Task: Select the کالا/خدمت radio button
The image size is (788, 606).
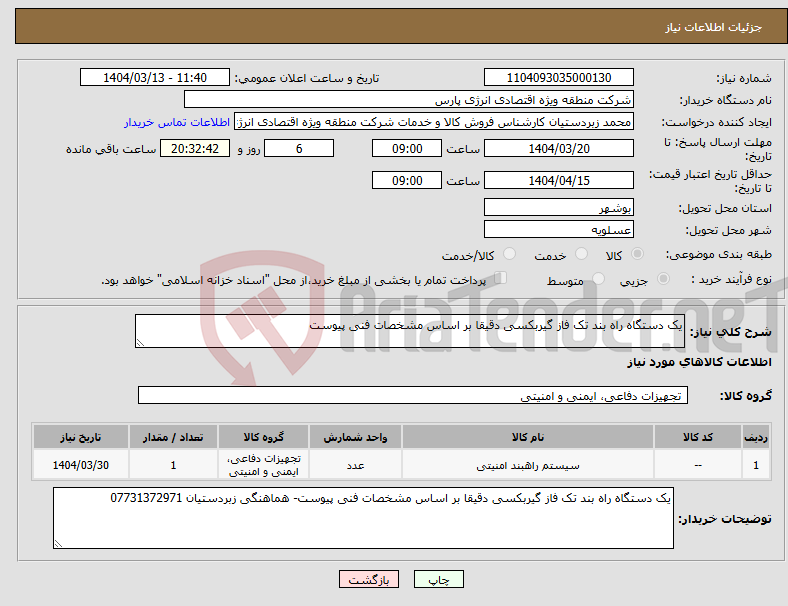Action: (510, 254)
